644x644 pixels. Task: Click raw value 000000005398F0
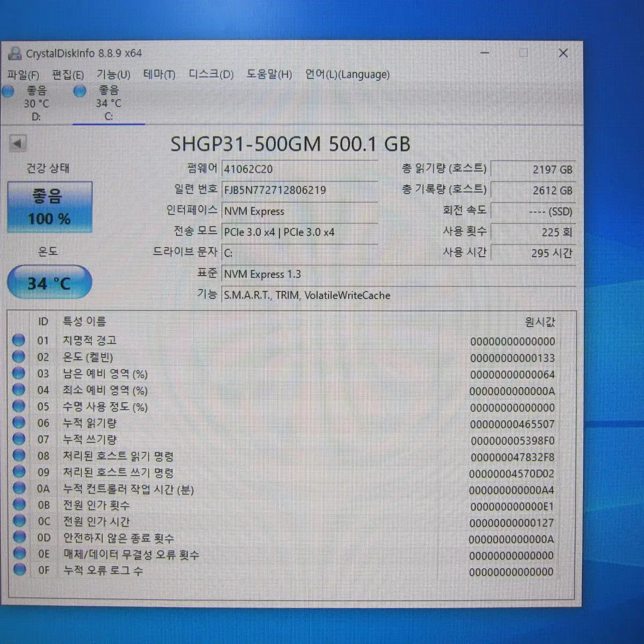[x=513, y=441]
